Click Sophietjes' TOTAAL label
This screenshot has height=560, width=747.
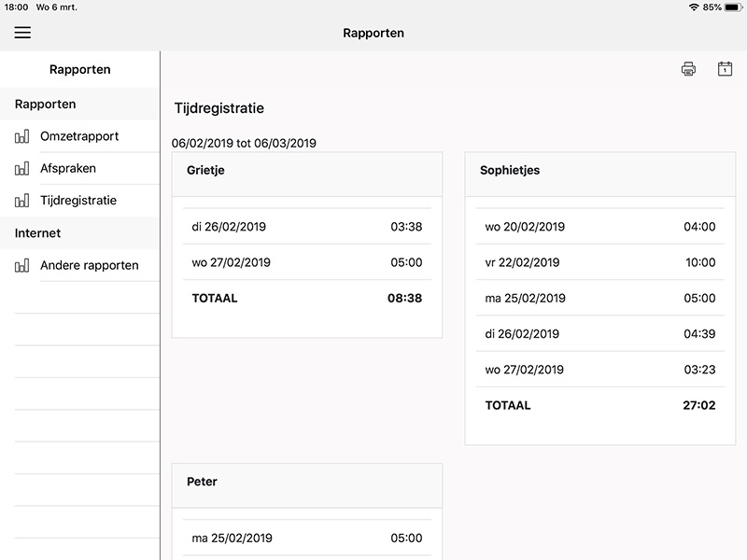508,405
